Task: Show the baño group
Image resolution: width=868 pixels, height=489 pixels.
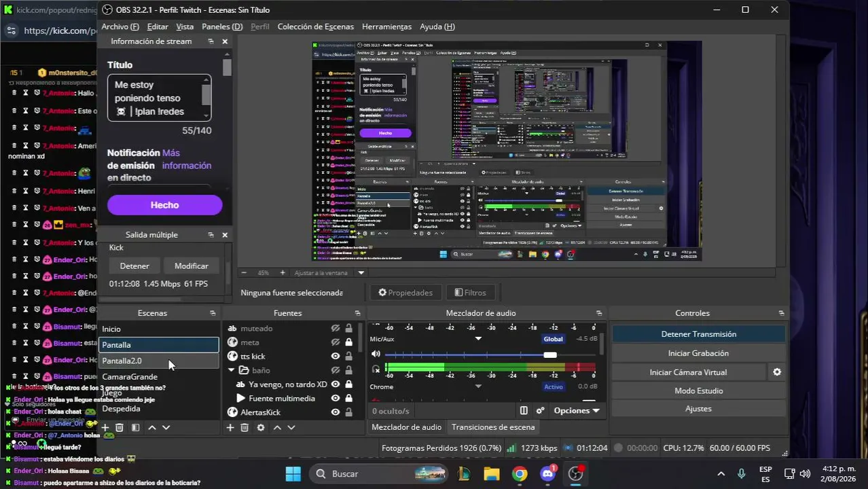Action: coord(336,370)
